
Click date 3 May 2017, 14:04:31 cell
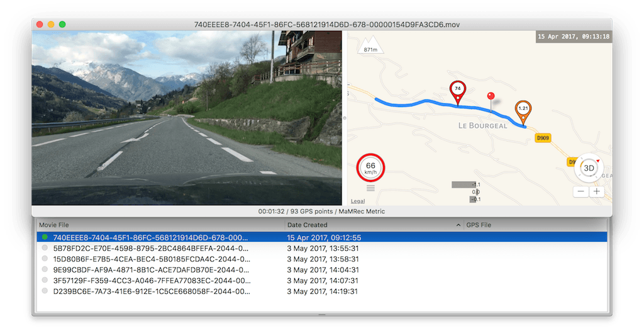323,269
